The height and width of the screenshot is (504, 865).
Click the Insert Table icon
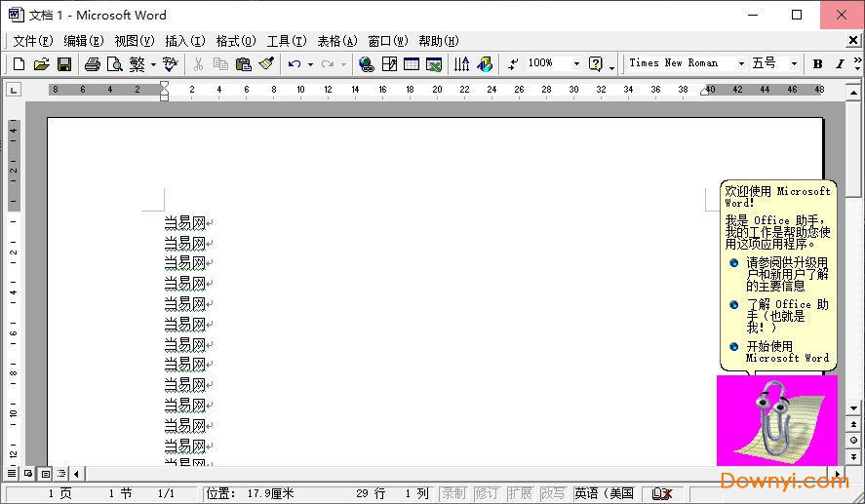coord(412,64)
